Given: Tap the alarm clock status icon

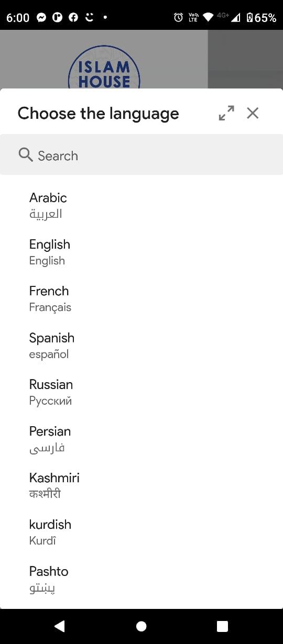Looking at the screenshot, I should 179,17.
